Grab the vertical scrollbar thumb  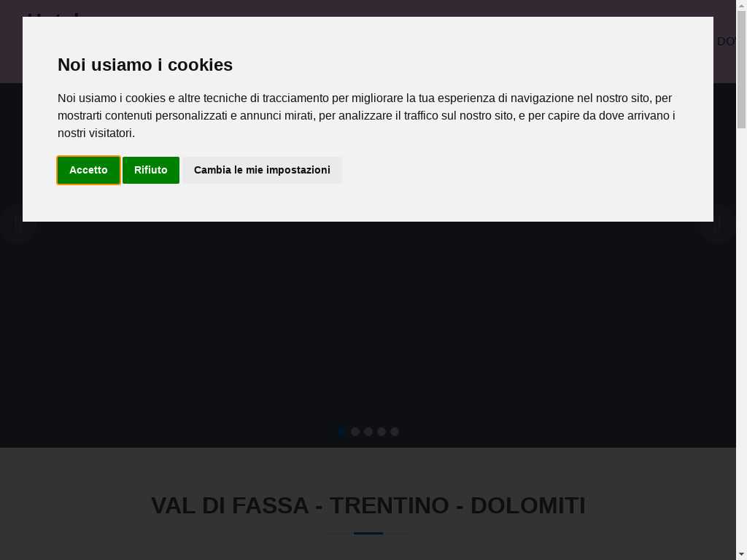point(741,69)
